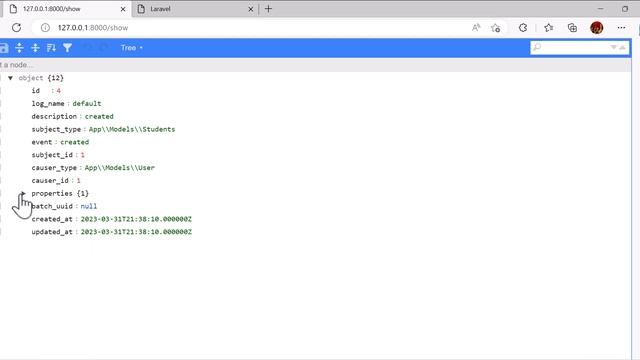Close the Laravel tab
This screenshot has width=640, height=360.
[251, 9]
